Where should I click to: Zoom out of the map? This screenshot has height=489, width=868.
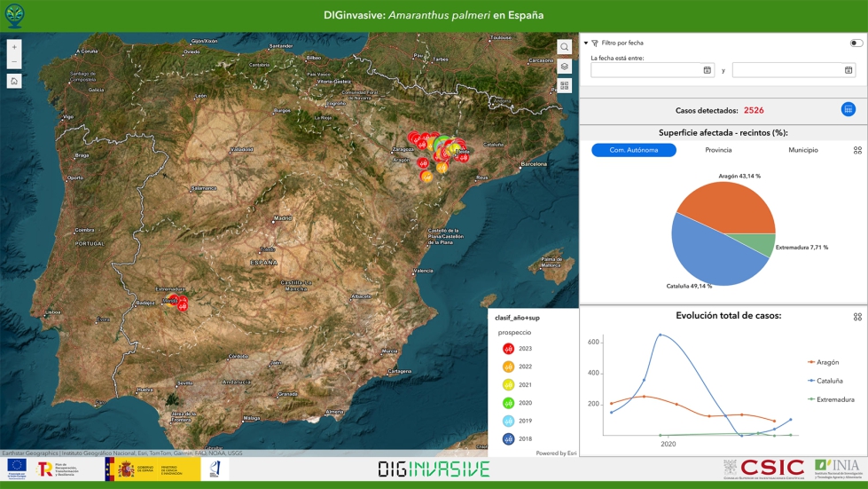click(14, 62)
